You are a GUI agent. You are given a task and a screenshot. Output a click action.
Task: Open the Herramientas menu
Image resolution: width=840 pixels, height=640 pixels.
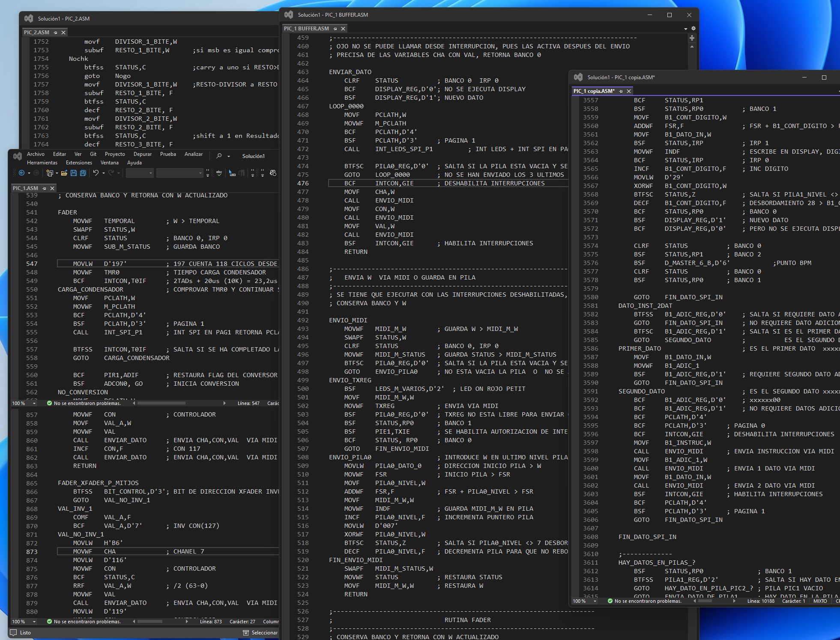[x=42, y=163]
